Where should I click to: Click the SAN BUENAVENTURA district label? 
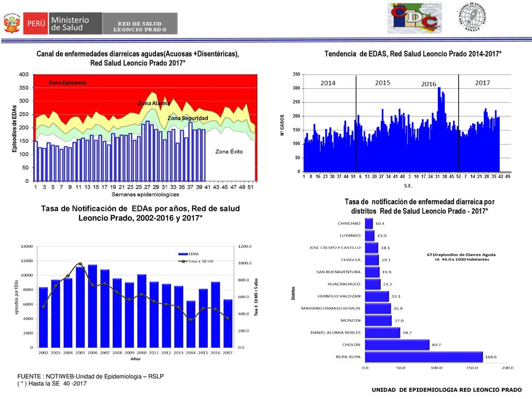(x=338, y=272)
